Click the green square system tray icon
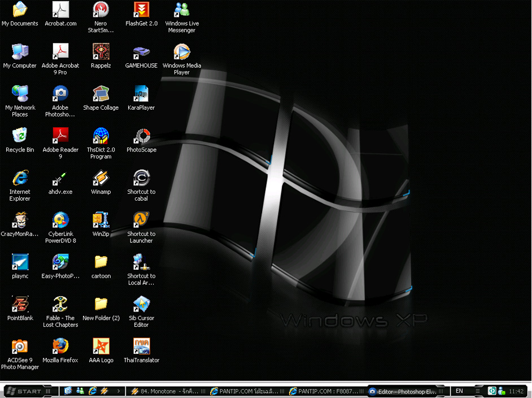The image size is (532, 398). click(492, 391)
